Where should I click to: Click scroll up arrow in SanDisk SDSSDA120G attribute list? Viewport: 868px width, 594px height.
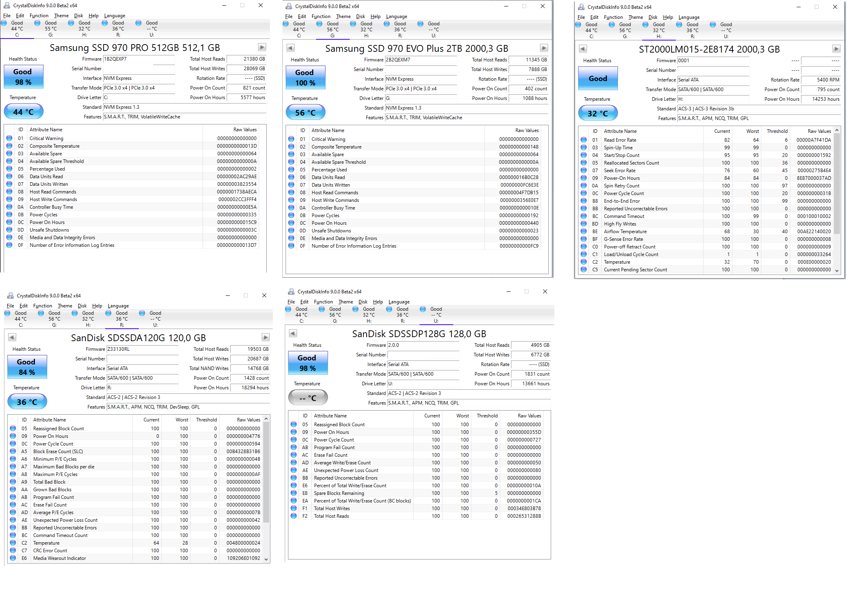tap(266, 419)
